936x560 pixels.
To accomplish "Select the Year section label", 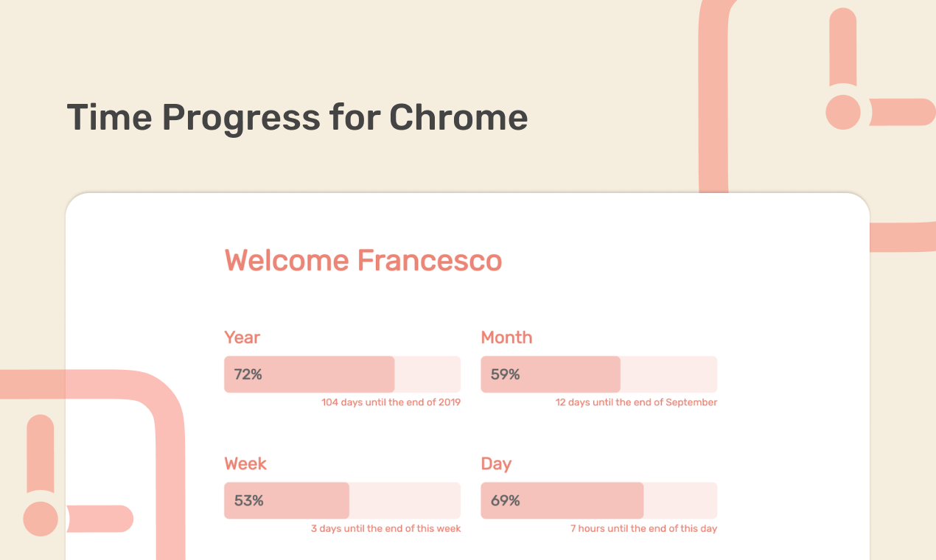I will (242, 337).
